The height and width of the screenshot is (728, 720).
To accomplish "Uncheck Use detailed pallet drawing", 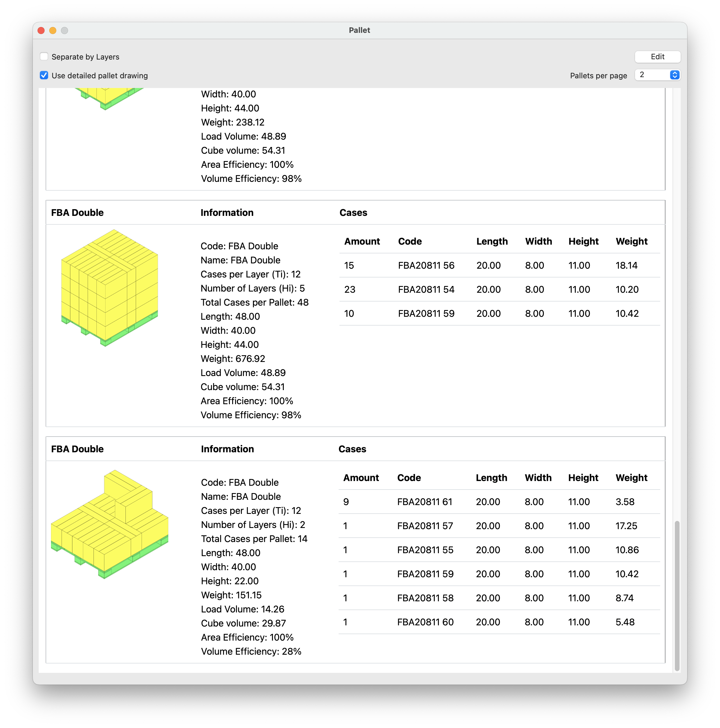I will point(44,75).
